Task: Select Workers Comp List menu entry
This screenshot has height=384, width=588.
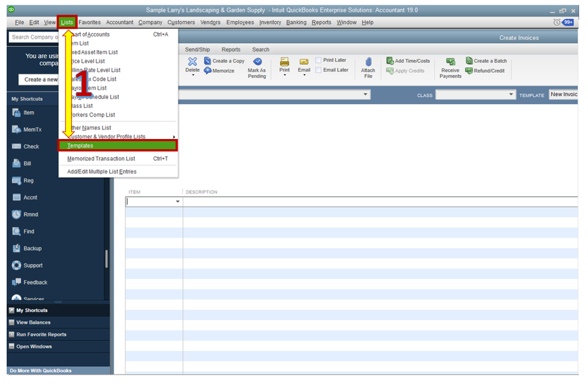Action: [118, 115]
